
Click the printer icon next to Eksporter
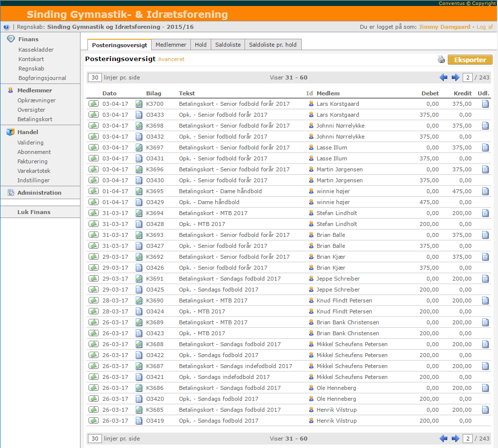[x=441, y=59]
